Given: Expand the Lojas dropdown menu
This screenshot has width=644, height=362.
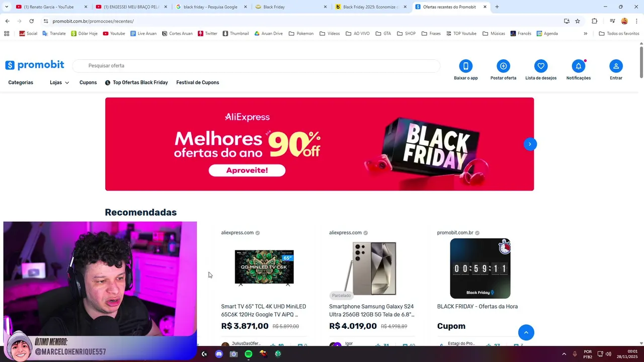Looking at the screenshot, I should click(x=59, y=82).
